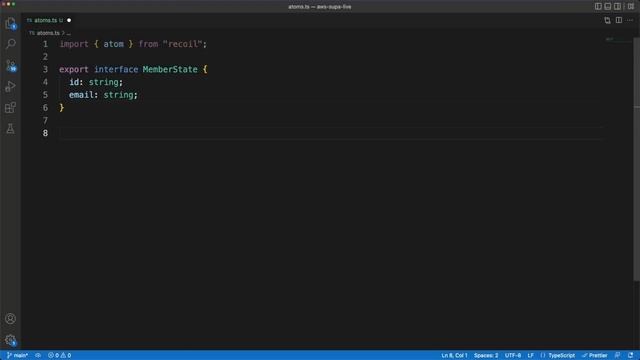Change indentation via Spaces: 2

click(486, 356)
